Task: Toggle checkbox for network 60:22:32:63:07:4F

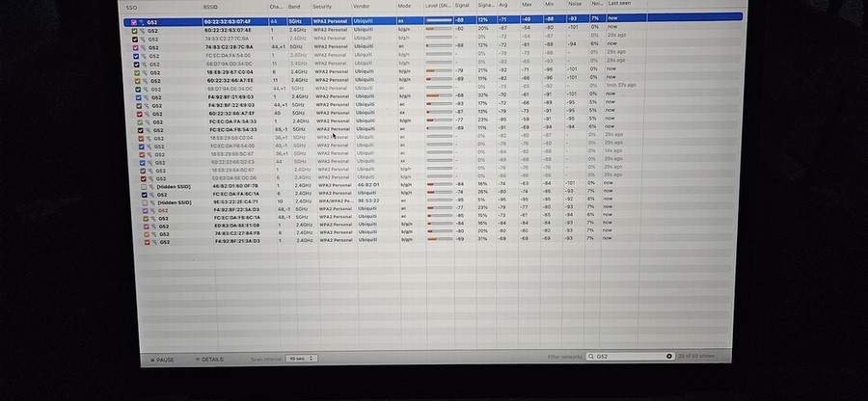Action: pyautogui.click(x=134, y=21)
